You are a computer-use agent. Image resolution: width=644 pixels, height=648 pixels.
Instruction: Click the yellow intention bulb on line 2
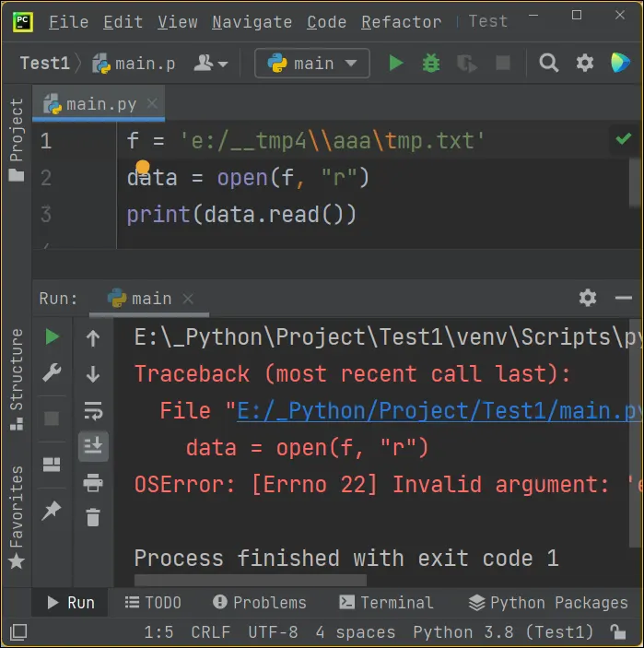(143, 167)
